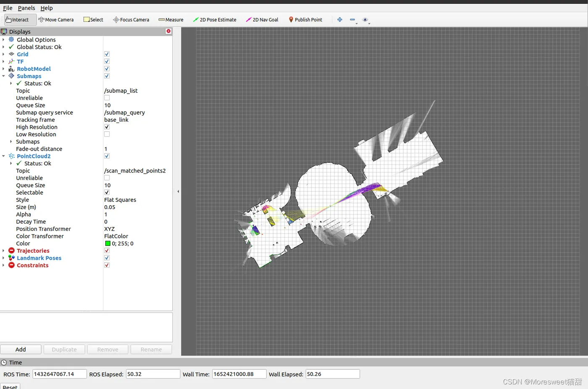Viewport: 588px width, 389px height.
Task: Click the Grid display icon
Action: point(11,54)
